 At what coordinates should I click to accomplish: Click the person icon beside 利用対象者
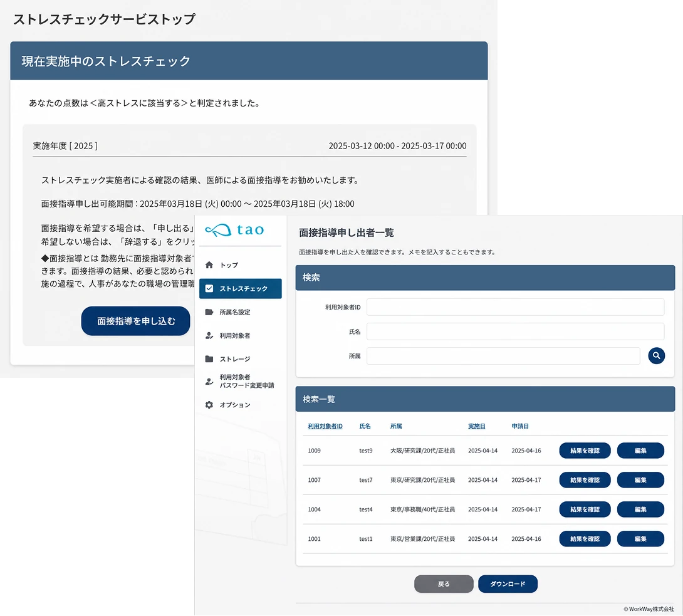[209, 335]
